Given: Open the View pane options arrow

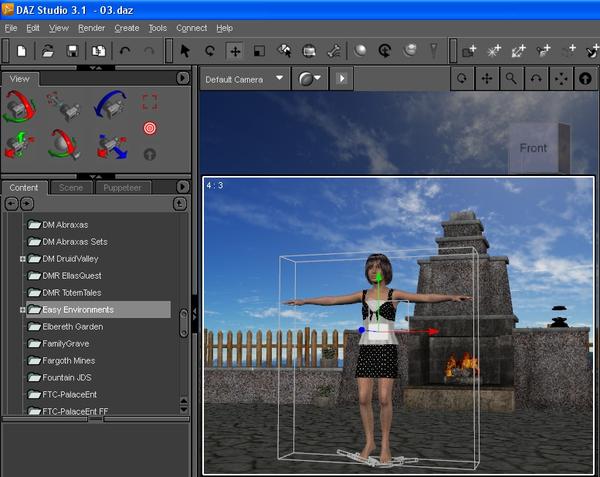Looking at the screenshot, I should [183, 78].
